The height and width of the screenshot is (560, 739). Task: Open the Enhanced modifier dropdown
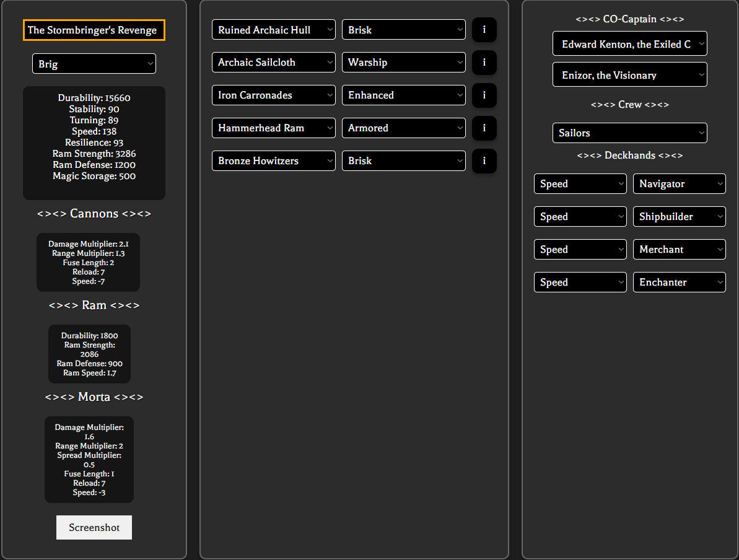click(x=404, y=95)
